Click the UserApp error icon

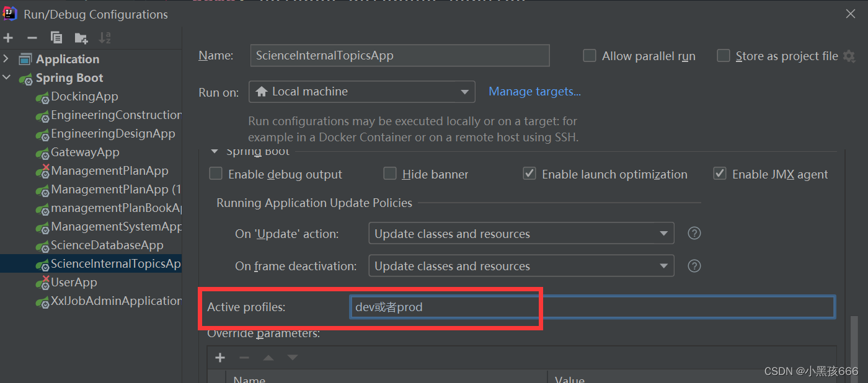coord(42,283)
